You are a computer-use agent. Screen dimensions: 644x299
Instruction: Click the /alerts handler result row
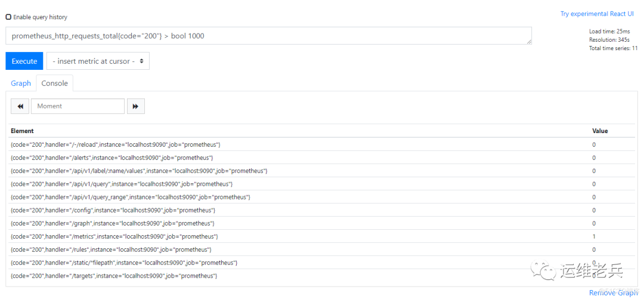click(321, 158)
